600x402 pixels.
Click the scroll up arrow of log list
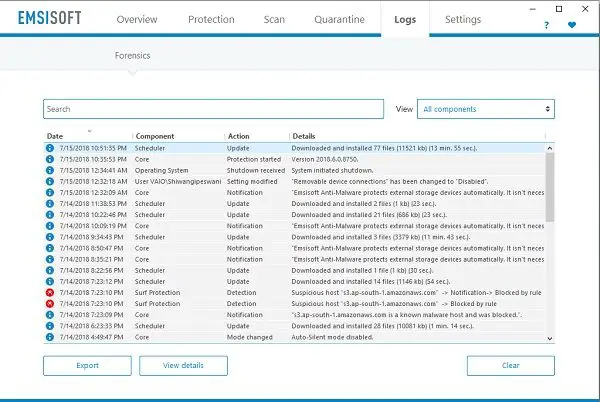click(549, 148)
